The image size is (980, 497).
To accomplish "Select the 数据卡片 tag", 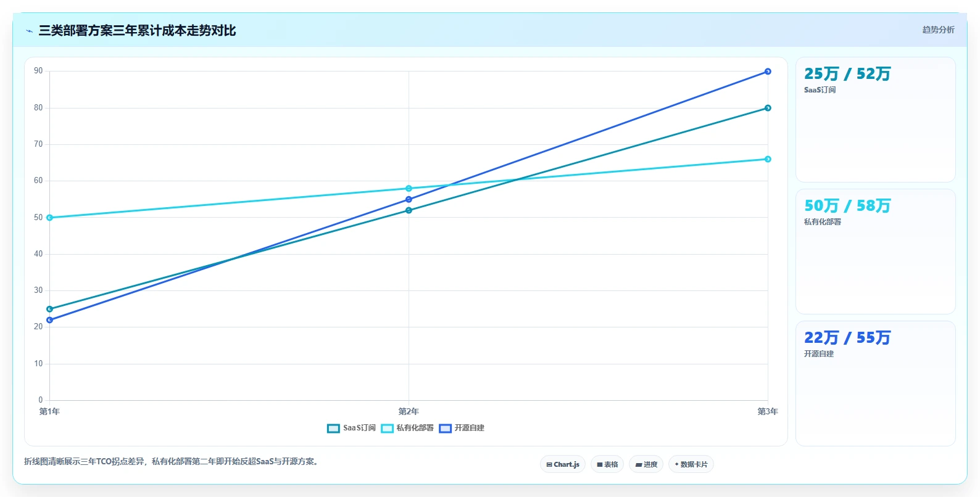I will pyautogui.click(x=691, y=464).
